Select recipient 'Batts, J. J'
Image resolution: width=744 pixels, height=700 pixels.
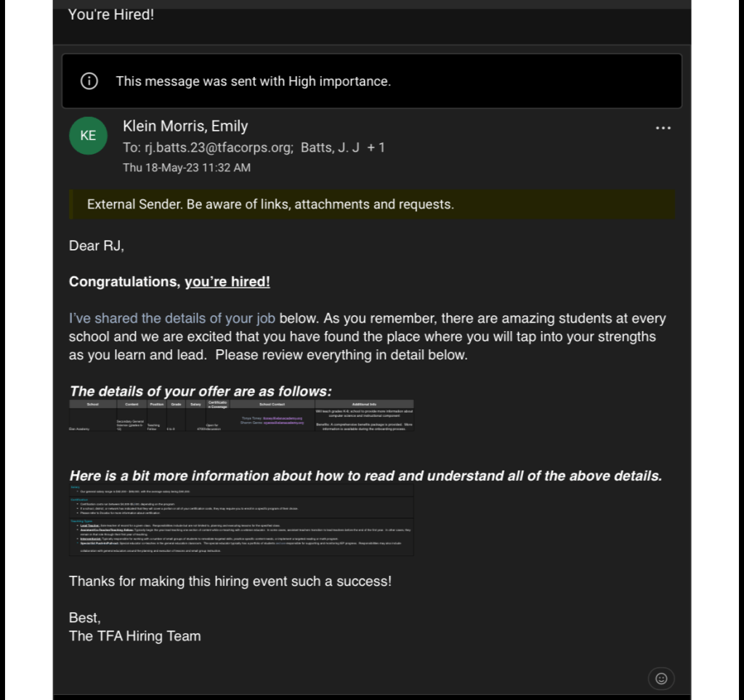coord(330,147)
